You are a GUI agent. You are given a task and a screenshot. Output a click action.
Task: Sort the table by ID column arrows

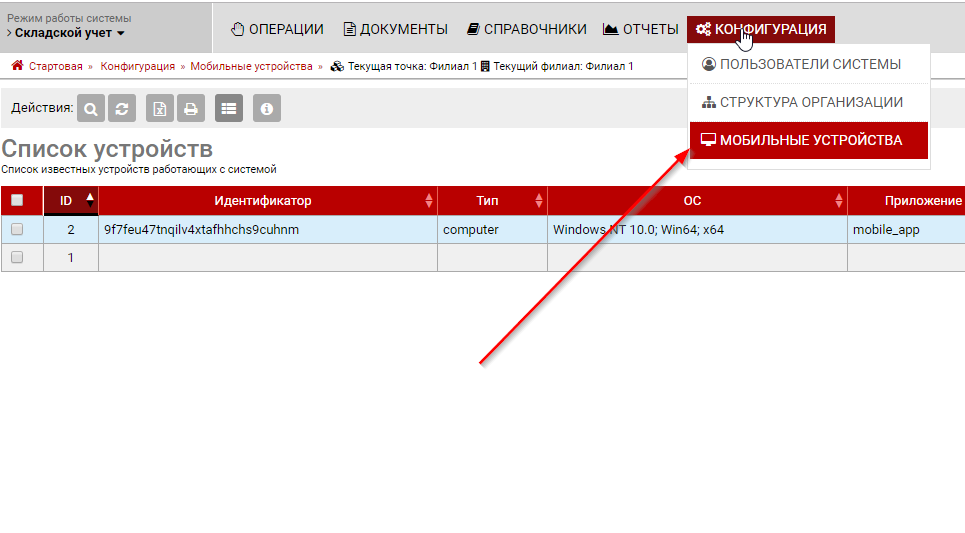(x=90, y=200)
